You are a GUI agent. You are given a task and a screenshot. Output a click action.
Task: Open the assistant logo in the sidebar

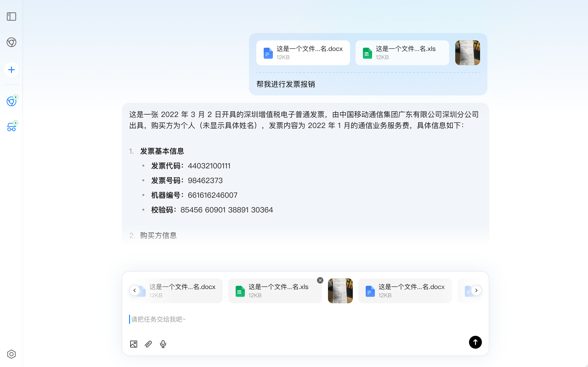point(11,42)
